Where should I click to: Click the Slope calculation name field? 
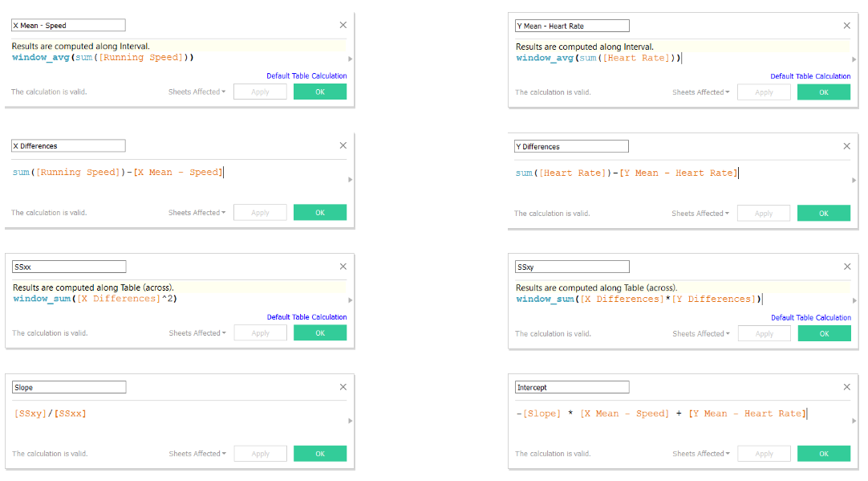point(69,387)
